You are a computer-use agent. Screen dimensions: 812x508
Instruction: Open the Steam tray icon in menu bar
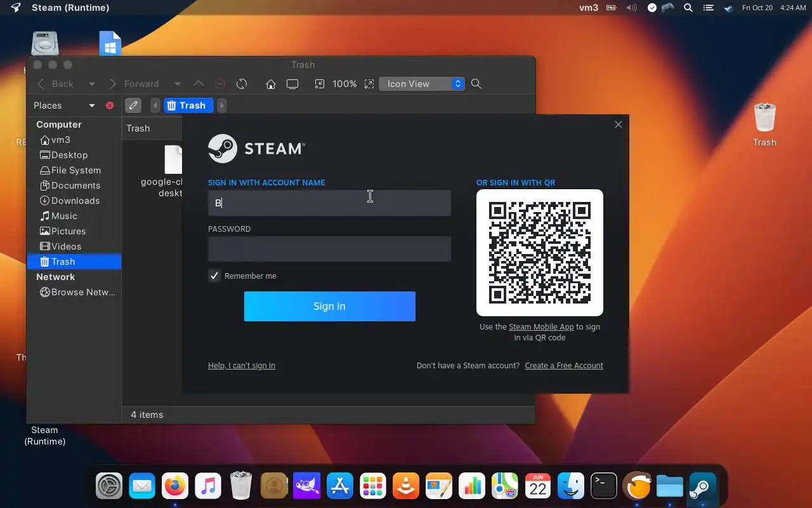click(x=728, y=8)
